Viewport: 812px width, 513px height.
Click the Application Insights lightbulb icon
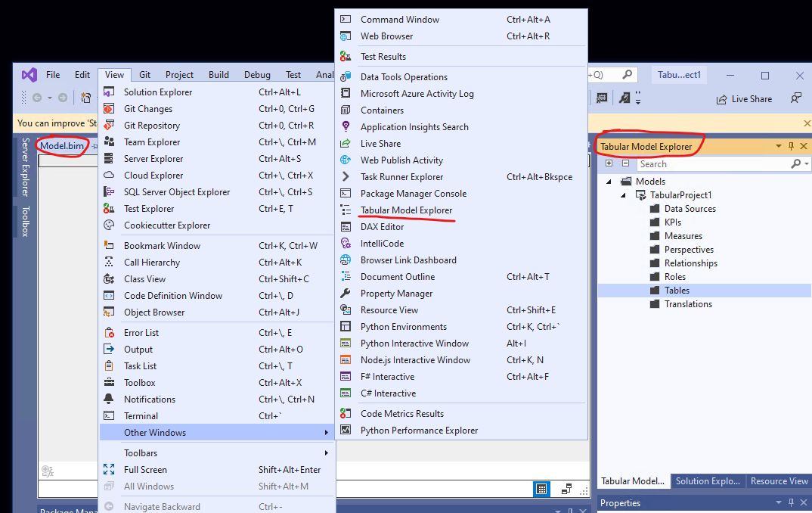[346, 127]
